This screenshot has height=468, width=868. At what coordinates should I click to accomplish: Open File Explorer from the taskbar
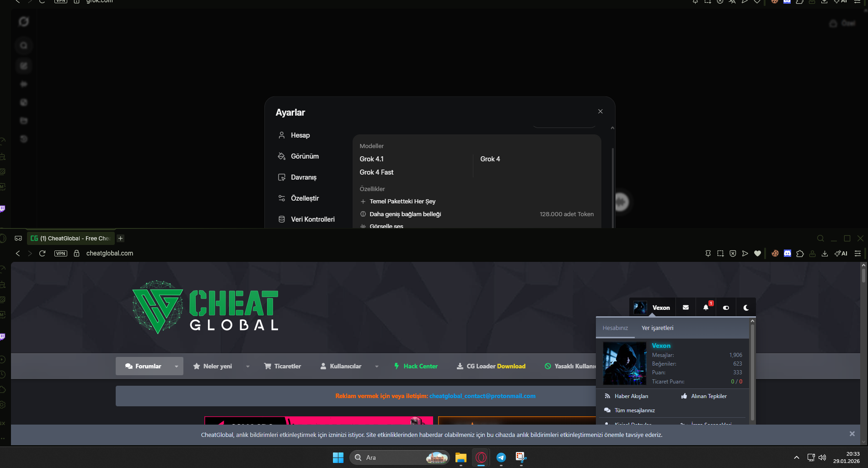point(461,457)
